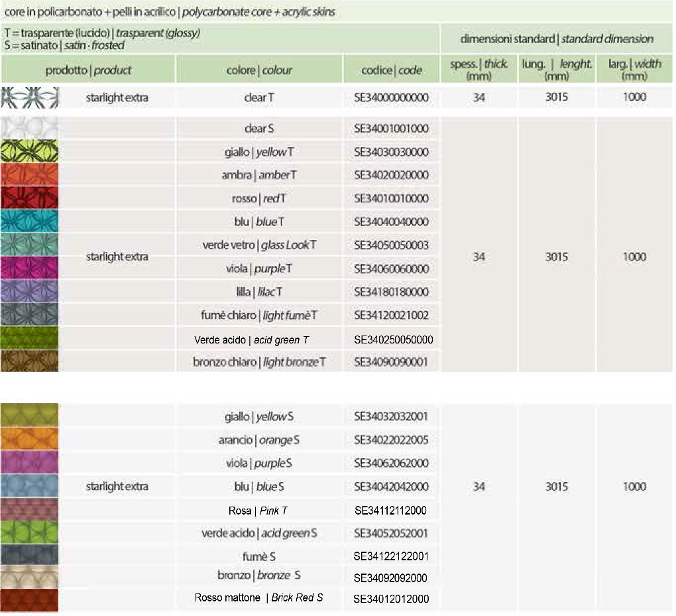
Task: Click the acid green T swatch
Action: 29,338
